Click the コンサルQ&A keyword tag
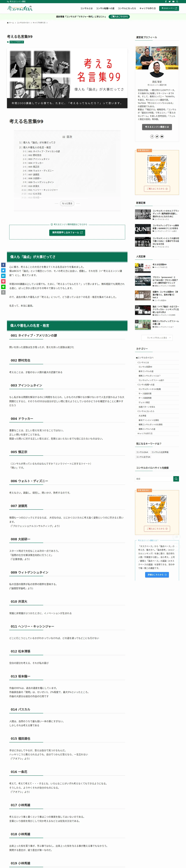 [142, 452]
